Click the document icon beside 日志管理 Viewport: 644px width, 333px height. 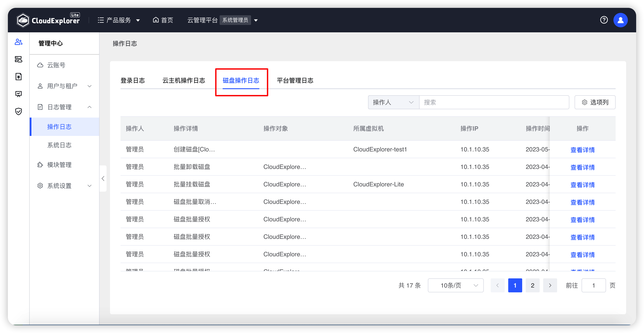pyautogui.click(x=40, y=107)
